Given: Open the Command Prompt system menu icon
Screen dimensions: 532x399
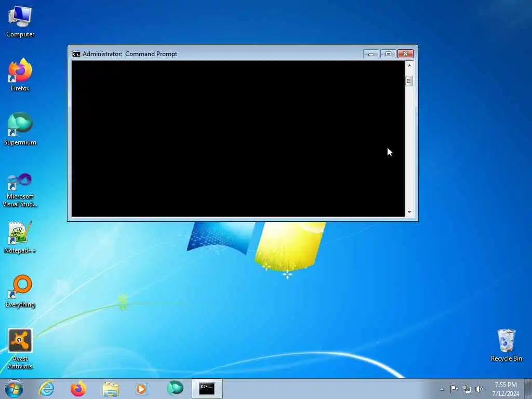Looking at the screenshot, I should tap(76, 54).
